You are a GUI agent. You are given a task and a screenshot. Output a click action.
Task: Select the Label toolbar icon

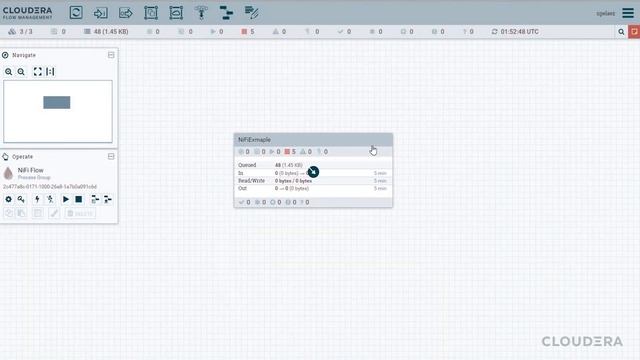(x=251, y=13)
